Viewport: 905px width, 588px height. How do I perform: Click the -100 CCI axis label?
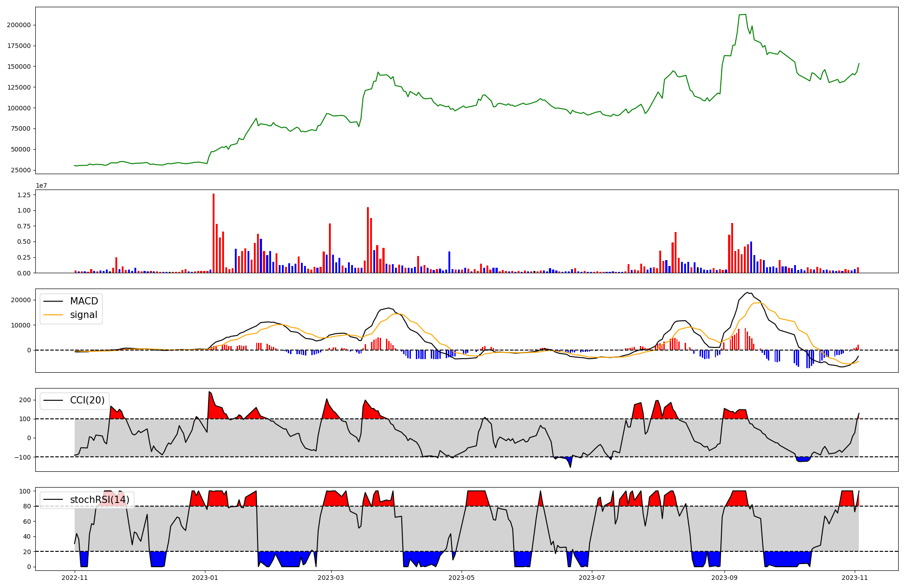pyautogui.click(x=22, y=457)
